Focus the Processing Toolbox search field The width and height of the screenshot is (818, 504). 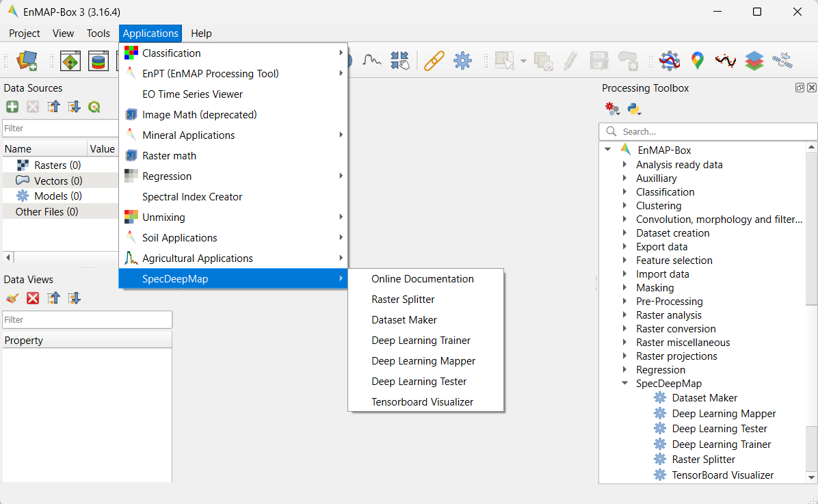click(x=708, y=131)
